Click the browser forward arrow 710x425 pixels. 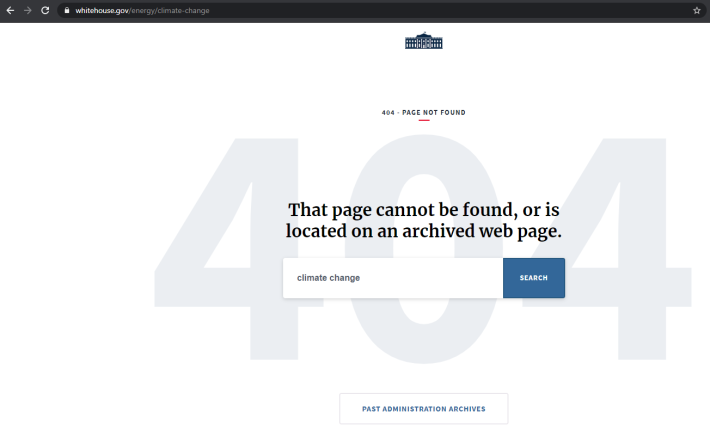click(28, 10)
